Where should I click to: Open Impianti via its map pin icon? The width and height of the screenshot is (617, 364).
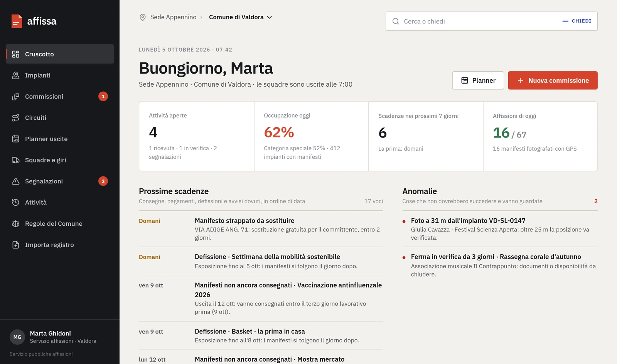click(15, 75)
